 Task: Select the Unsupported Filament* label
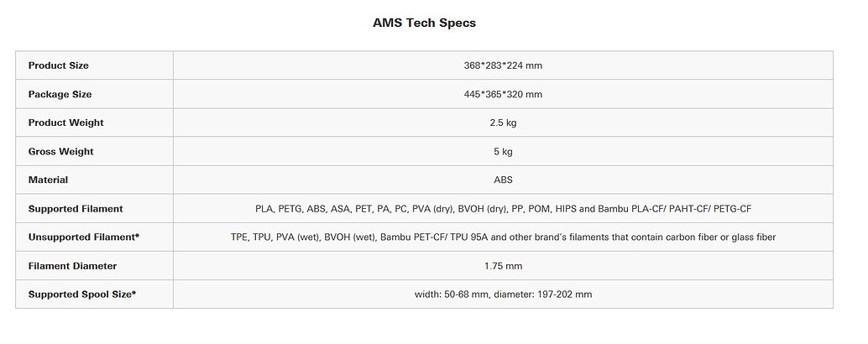click(84, 237)
